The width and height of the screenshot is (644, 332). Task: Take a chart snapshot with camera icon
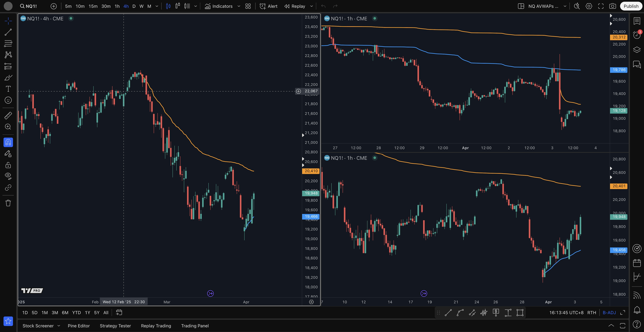click(612, 6)
